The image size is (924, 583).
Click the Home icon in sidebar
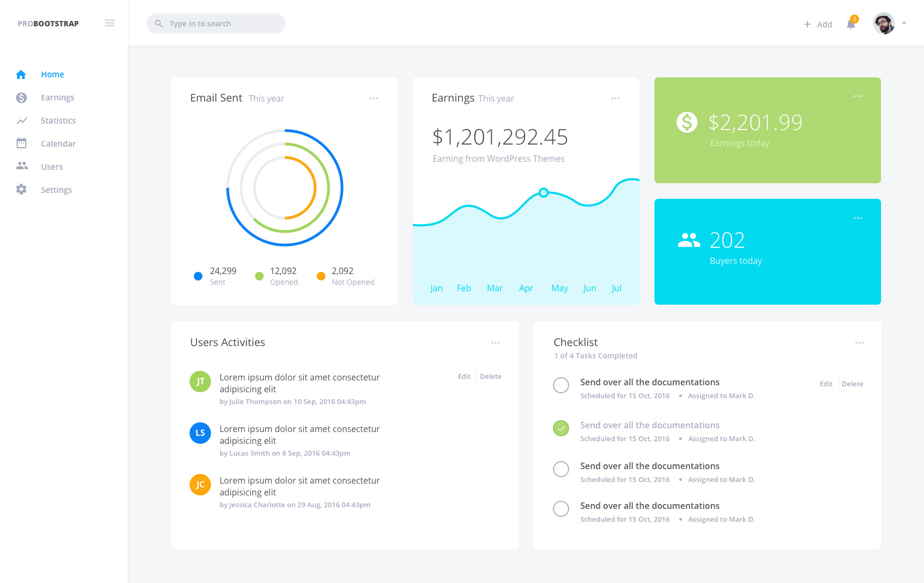click(x=21, y=74)
